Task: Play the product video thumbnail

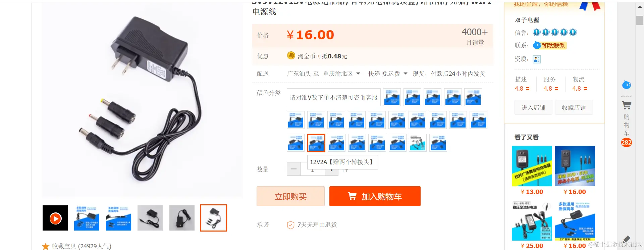Action: 55,218
